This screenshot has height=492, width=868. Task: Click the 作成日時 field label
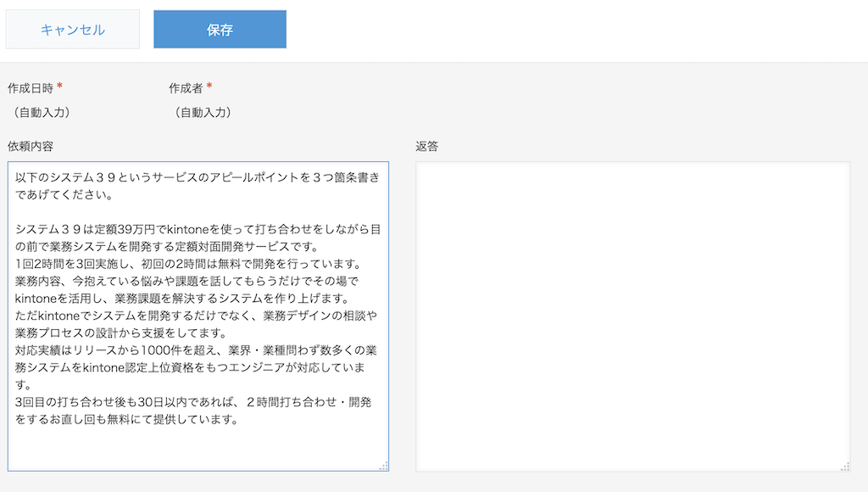pyautogui.click(x=31, y=88)
